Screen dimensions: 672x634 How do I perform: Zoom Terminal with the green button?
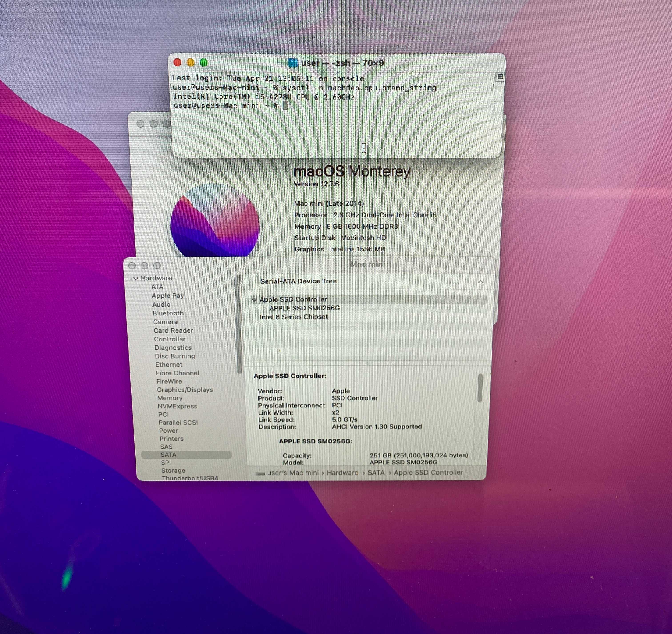point(204,62)
